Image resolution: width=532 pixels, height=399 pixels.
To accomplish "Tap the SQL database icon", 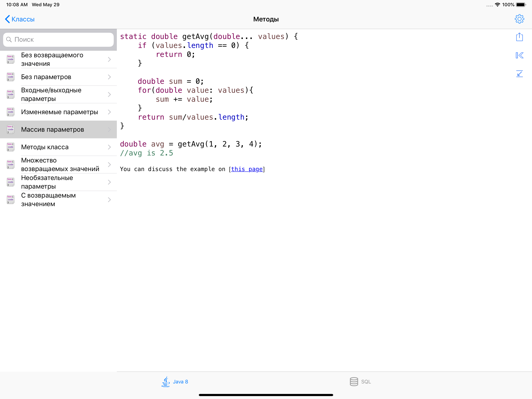I will (x=354, y=381).
